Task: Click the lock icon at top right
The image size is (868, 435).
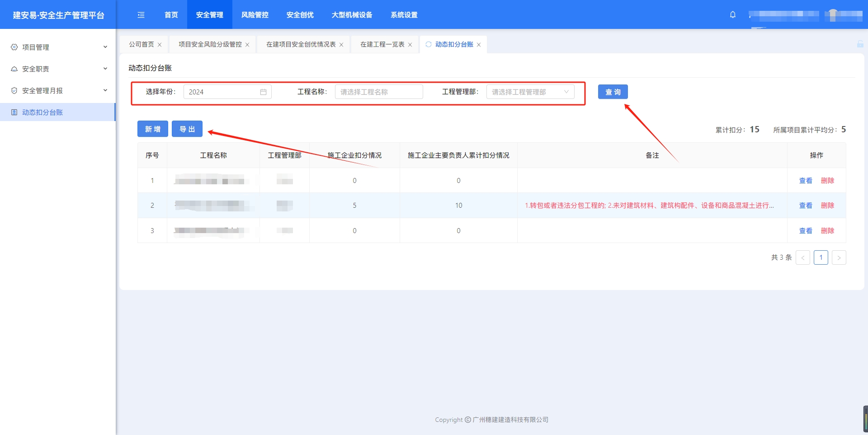Action: tap(860, 44)
